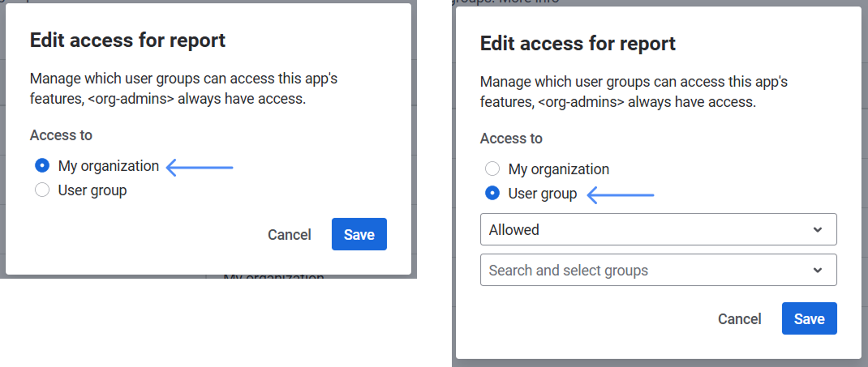Viewport: 868px width, 367px height.
Task: Click Save in the dialog without dropdowns
Action: 359,234
